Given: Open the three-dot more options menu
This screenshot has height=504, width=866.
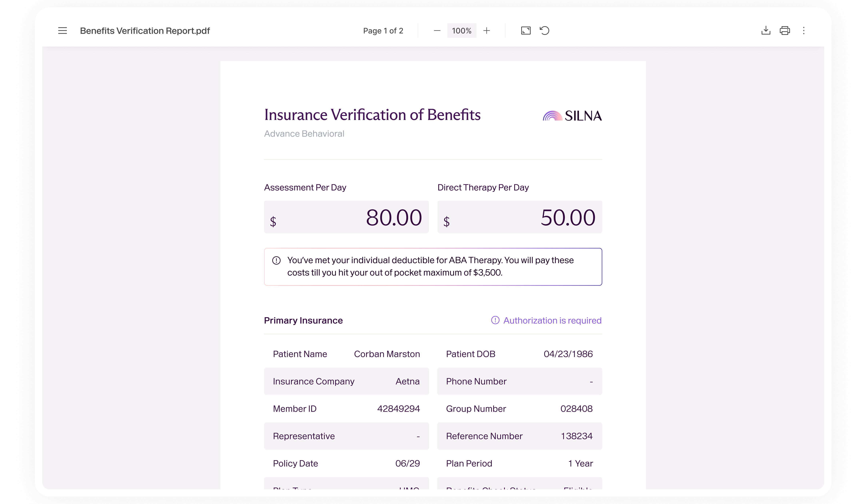Looking at the screenshot, I should pos(803,31).
